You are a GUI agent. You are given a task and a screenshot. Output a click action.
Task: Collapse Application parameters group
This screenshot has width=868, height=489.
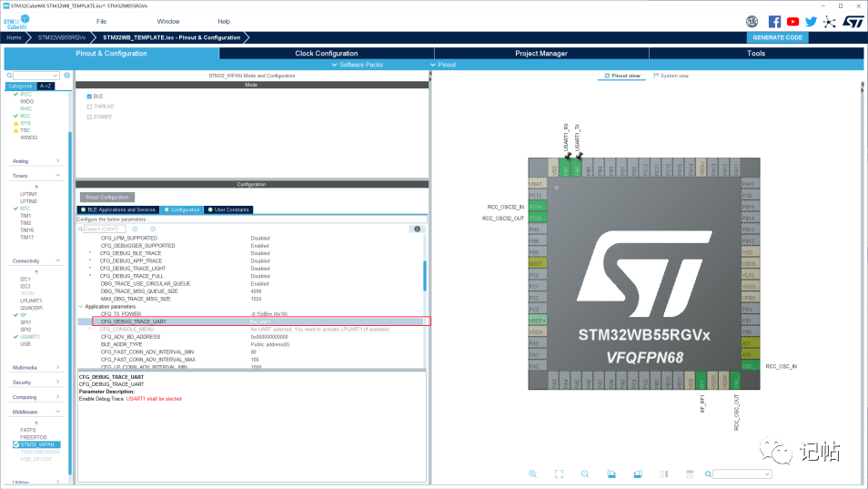pos(81,306)
